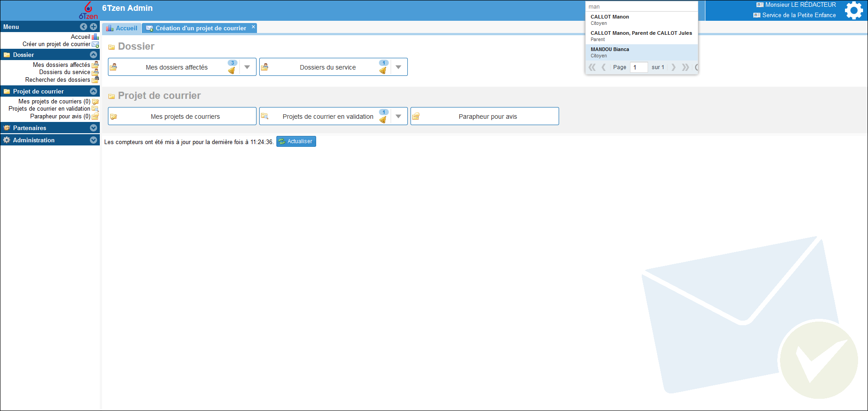The image size is (868, 411).
Task: Click the page number input field
Action: pos(639,67)
